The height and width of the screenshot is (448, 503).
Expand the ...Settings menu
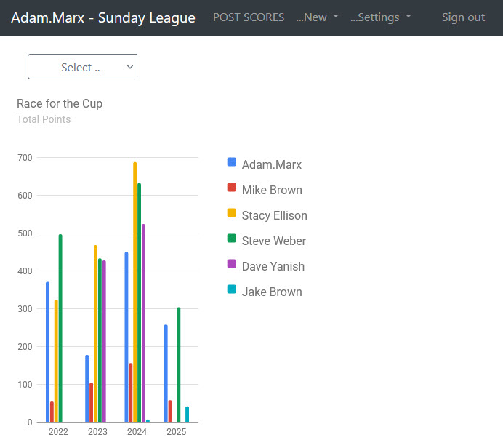point(380,17)
